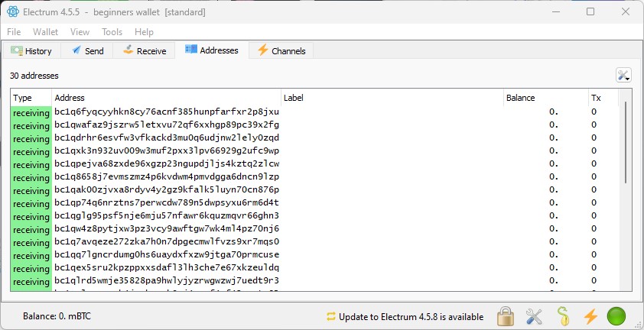
Task: Open the Tools menu
Action: (112, 32)
